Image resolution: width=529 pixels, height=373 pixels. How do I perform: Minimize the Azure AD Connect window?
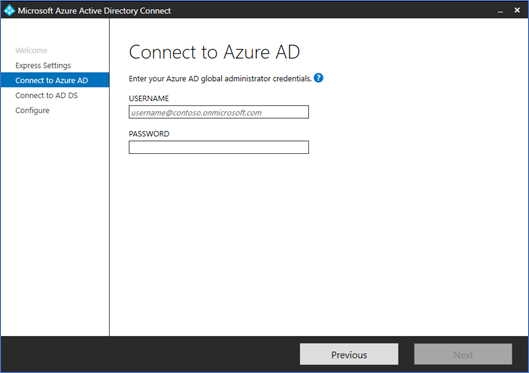pos(500,11)
